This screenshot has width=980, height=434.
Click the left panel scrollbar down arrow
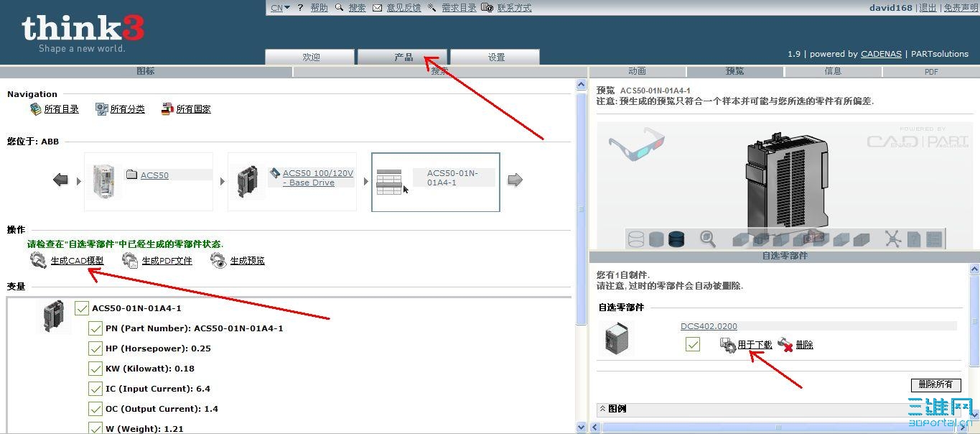(x=581, y=427)
